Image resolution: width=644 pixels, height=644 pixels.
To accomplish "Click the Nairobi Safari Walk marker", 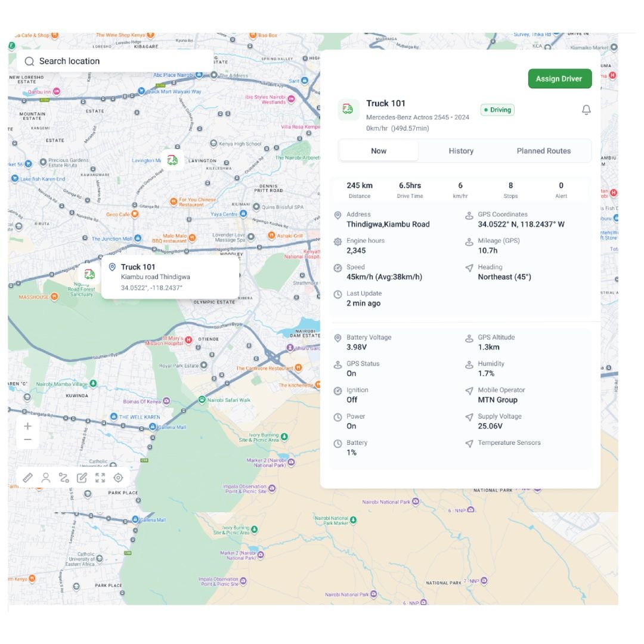I will click(x=202, y=399).
